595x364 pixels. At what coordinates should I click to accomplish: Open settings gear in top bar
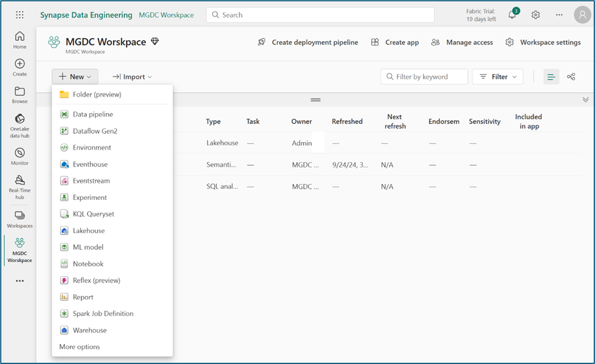pyautogui.click(x=535, y=15)
